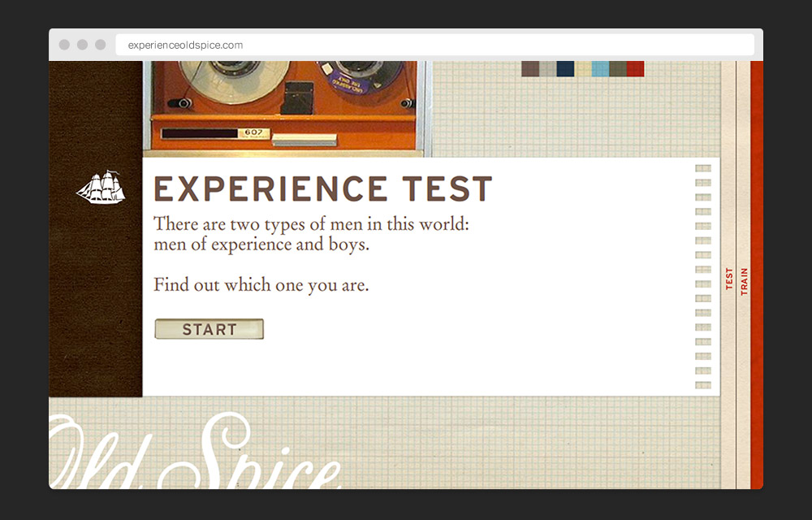Choose the navy blue color swatch
Image resolution: width=812 pixels, height=520 pixels.
[x=565, y=69]
